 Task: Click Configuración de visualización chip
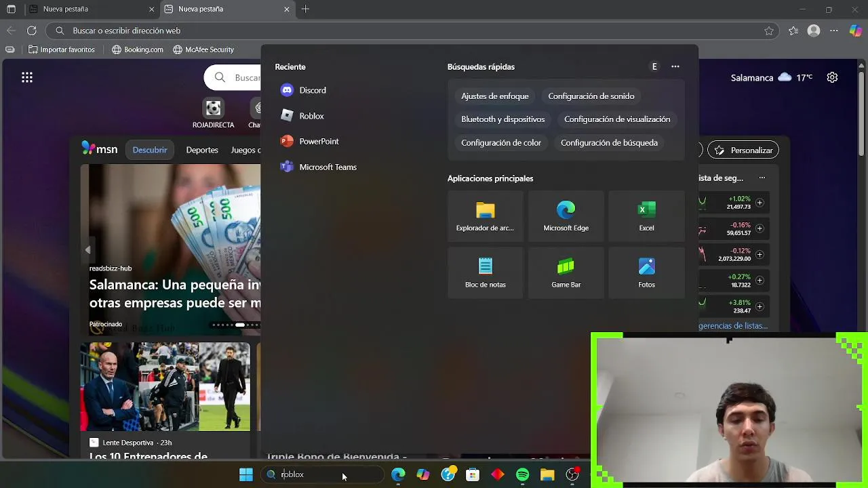coord(617,119)
